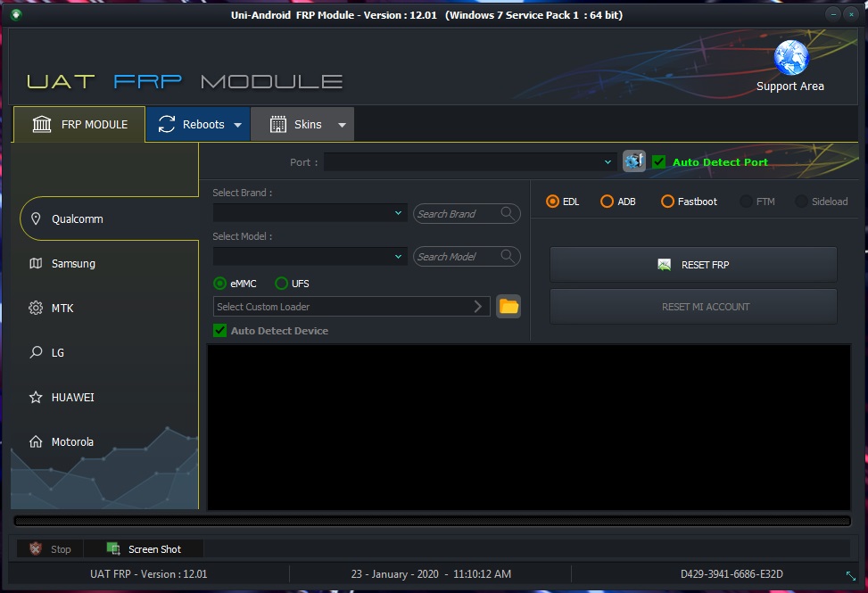Select the ADB radio button
Viewport: 868px width, 593px height.
click(x=608, y=202)
